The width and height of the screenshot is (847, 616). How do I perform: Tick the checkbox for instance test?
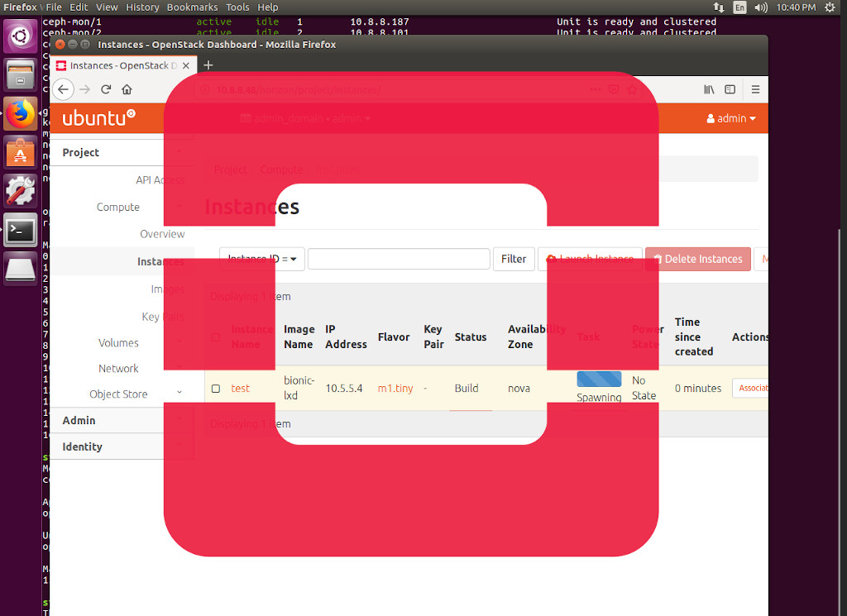click(216, 388)
